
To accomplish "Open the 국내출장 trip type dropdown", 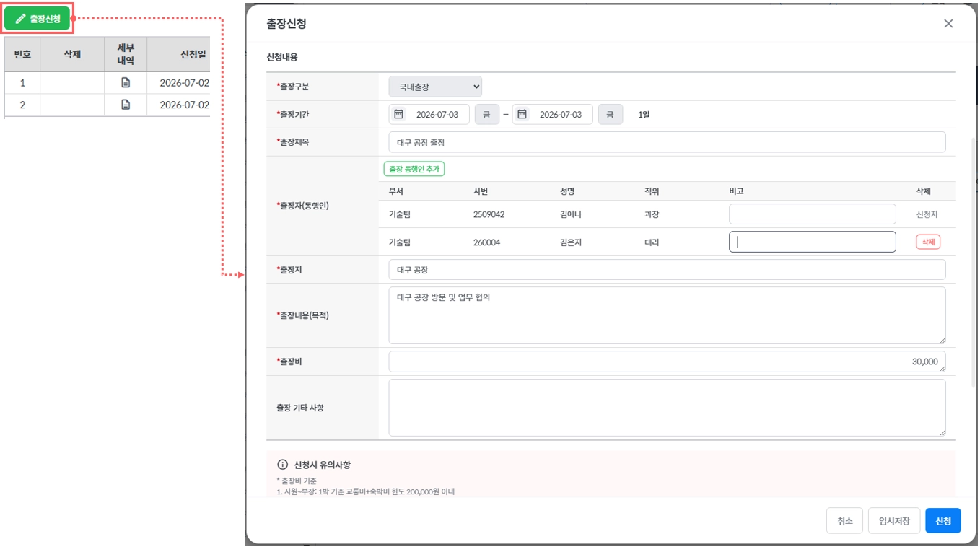I will (x=435, y=87).
